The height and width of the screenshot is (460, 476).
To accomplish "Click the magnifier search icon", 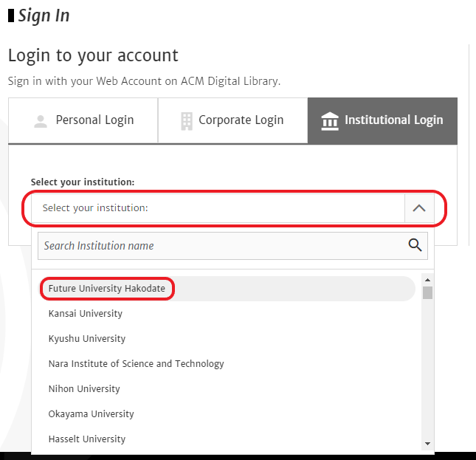I will [415, 245].
